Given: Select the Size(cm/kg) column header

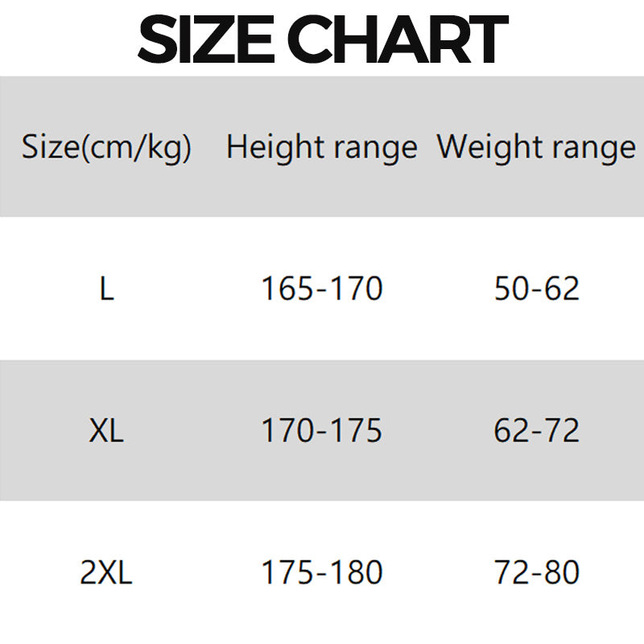Looking at the screenshot, I should pyautogui.click(x=106, y=148).
